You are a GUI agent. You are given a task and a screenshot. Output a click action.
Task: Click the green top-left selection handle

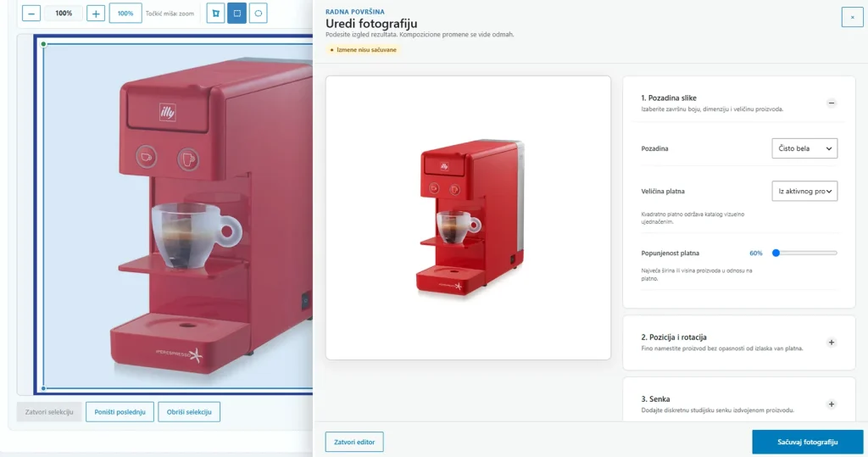[43, 44]
